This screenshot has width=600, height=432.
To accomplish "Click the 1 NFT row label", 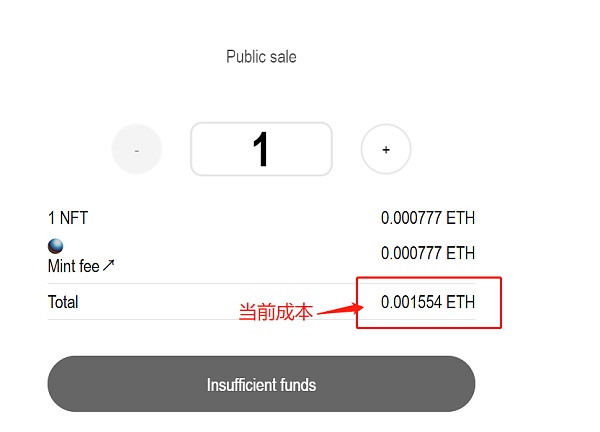I will point(68,218).
